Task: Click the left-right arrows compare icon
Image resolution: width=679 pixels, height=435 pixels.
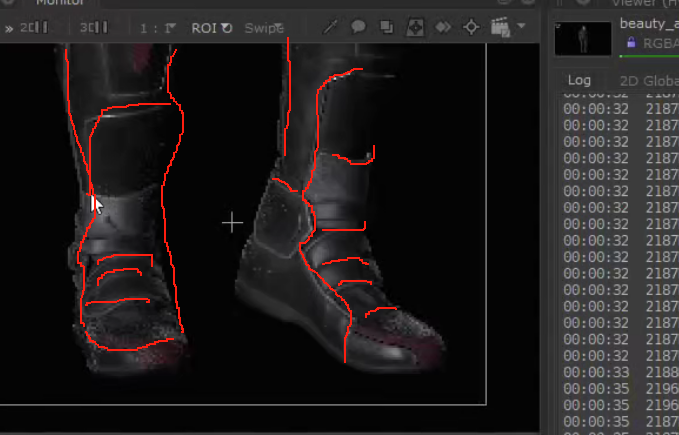Action: click(x=443, y=27)
